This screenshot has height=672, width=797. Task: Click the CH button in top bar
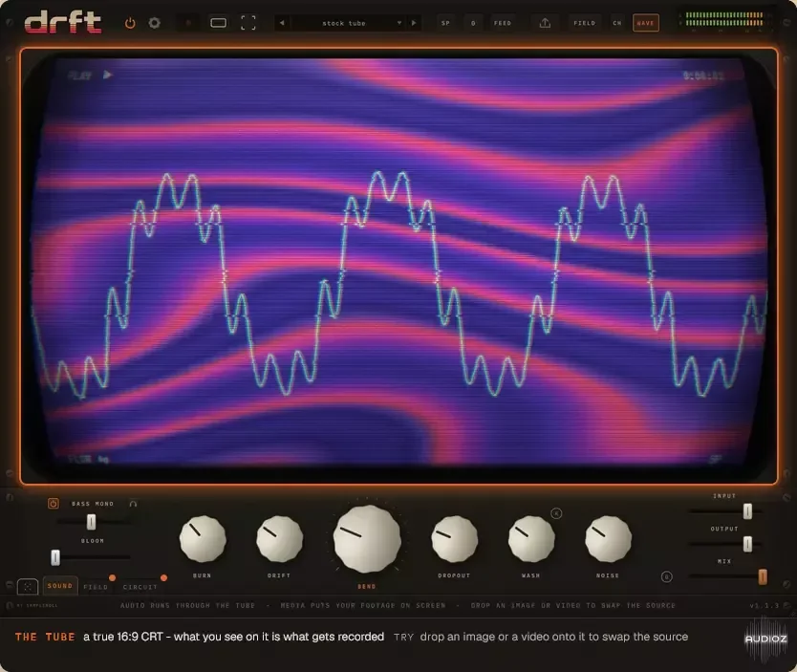point(617,23)
